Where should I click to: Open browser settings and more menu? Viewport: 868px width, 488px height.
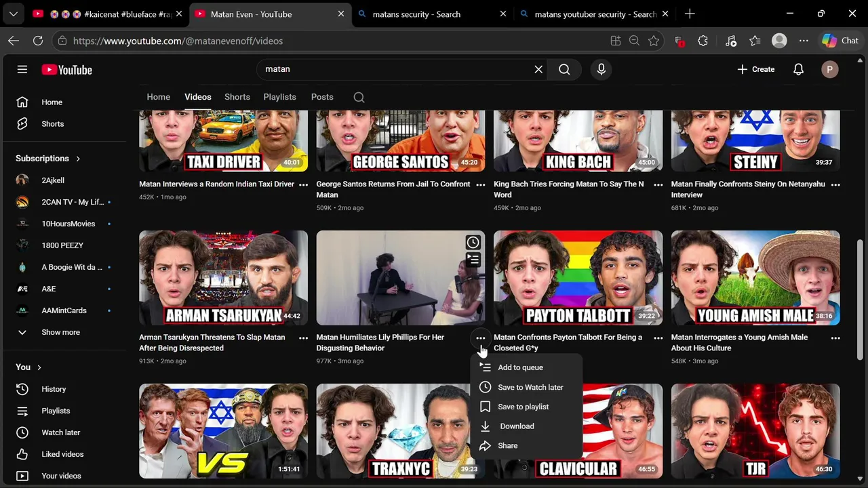click(x=804, y=41)
